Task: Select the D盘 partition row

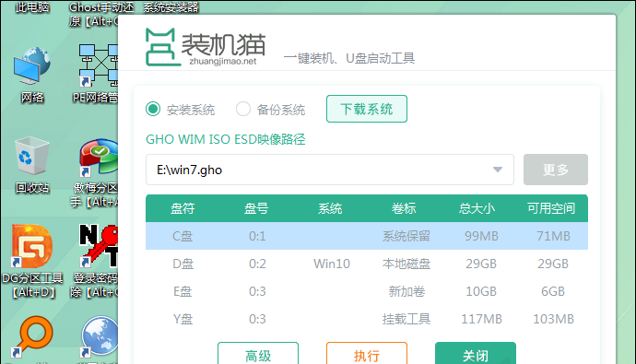Action: (x=367, y=264)
